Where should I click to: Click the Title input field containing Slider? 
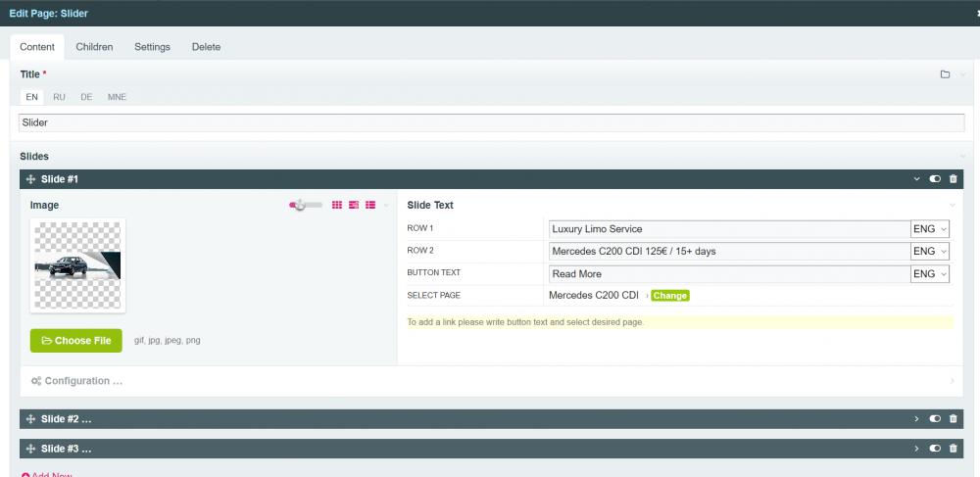[490, 123]
